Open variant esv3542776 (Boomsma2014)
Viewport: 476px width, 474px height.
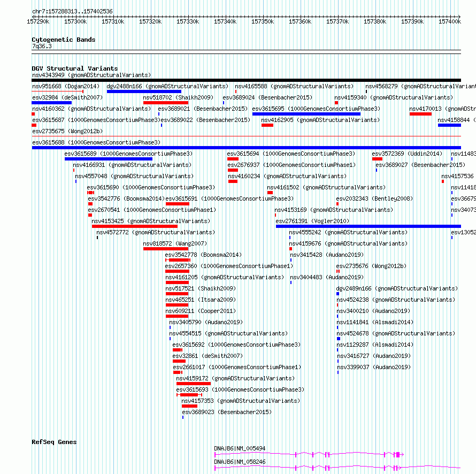(x=126, y=198)
